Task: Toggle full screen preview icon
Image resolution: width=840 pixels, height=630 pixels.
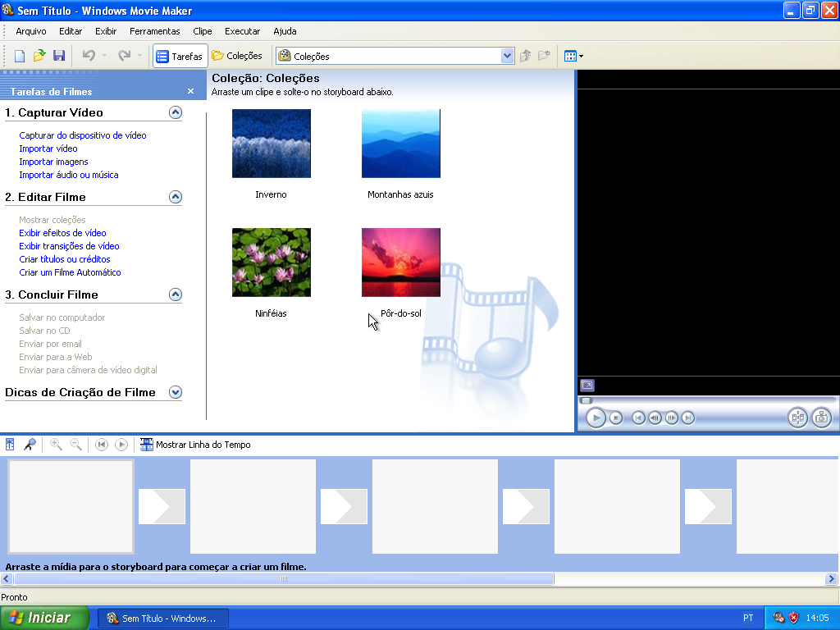Action: [587, 386]
